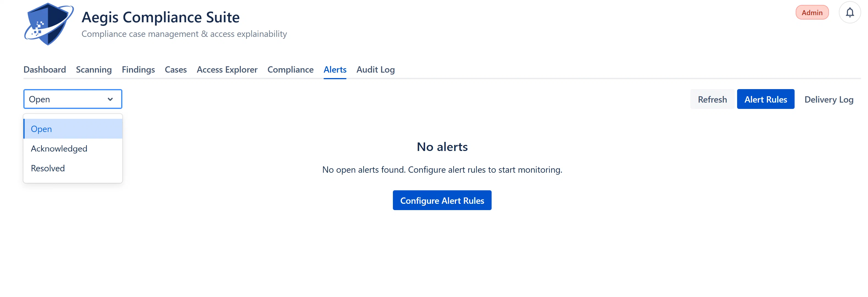Open the Access Explorer tab

point(227,70)
